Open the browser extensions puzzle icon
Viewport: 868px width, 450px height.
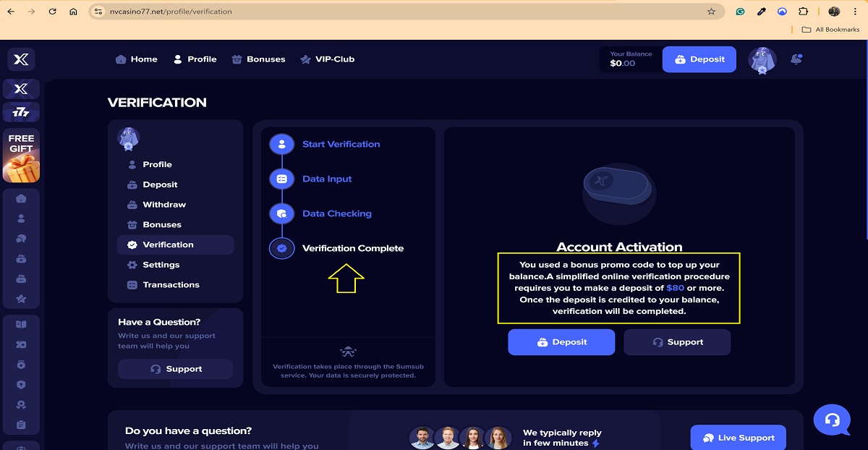coord(804,12)
